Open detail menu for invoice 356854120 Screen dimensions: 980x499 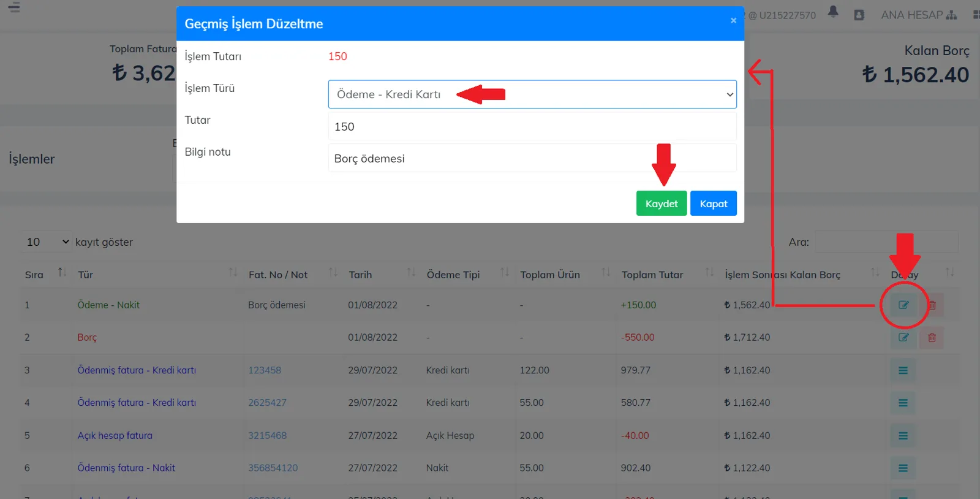903,468
